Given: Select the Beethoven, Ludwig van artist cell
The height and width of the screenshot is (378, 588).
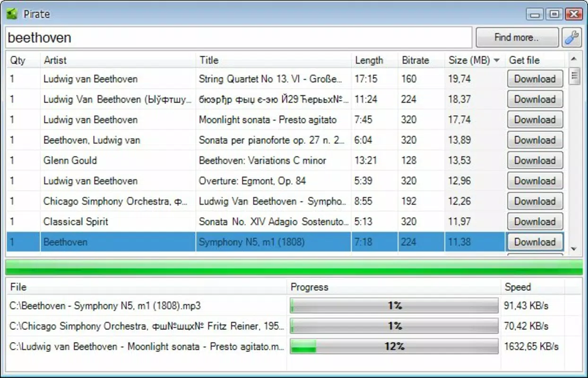Looking at the screenshot, I should pos(118,140).
